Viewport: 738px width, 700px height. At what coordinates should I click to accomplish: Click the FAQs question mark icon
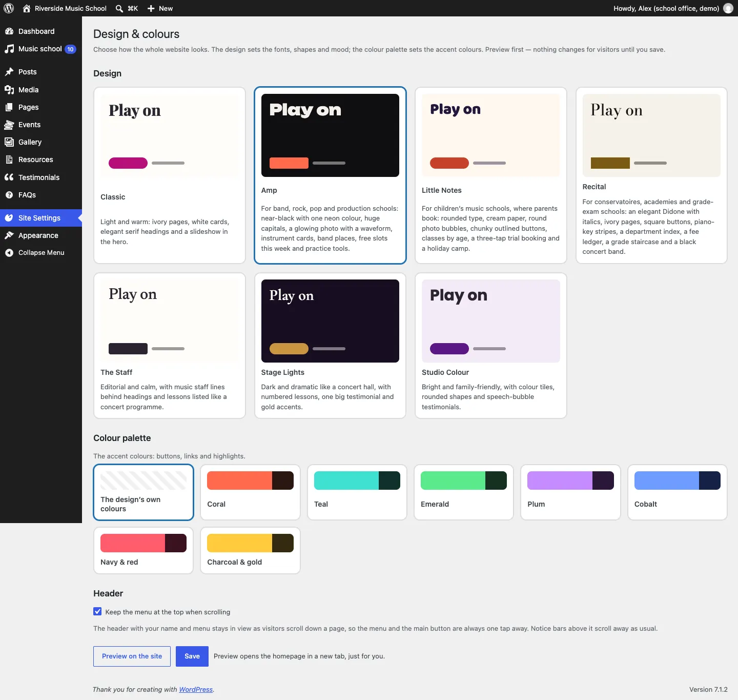pos(9,195)
